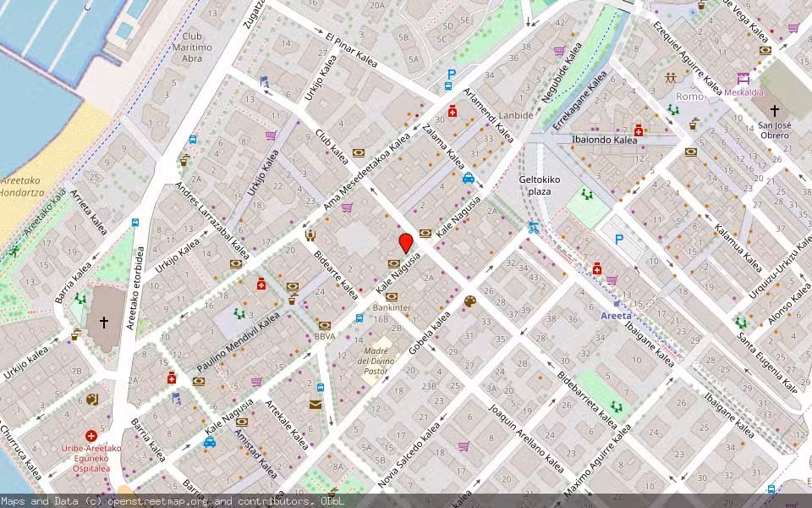Select the post office envelope icon
Viewport: 812px width, 508px height.
[315, 405]
